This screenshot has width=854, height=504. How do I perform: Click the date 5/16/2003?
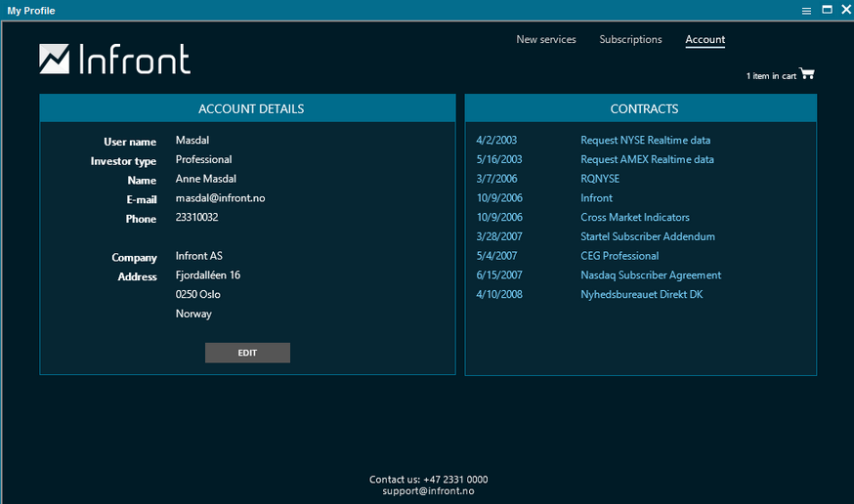[x=499, y=159]
